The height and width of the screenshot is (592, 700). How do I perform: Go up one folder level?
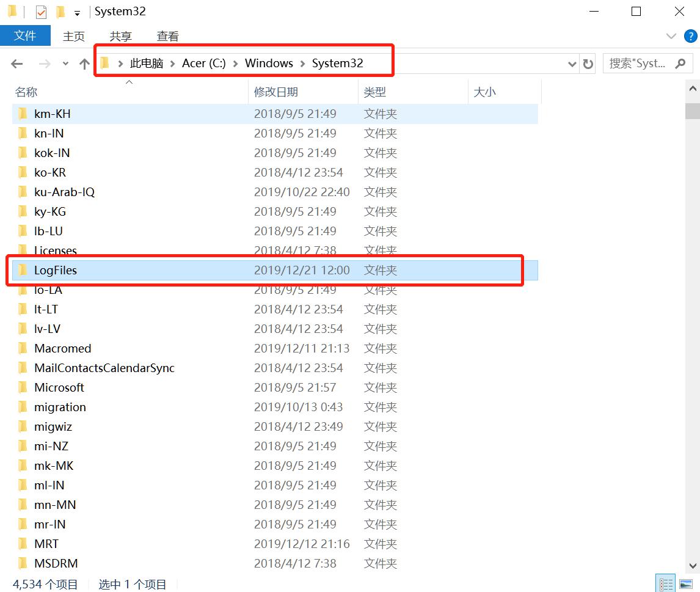coord(84,64)
